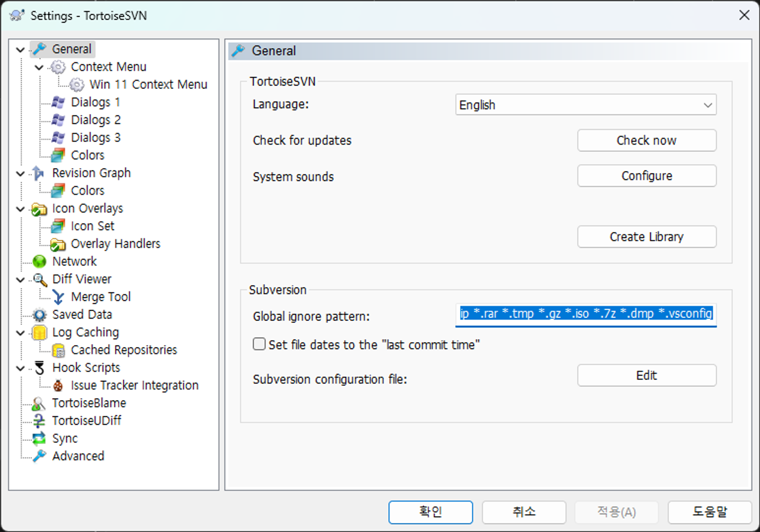Select Dialogs 2 in settings tree

coord(95,120)
